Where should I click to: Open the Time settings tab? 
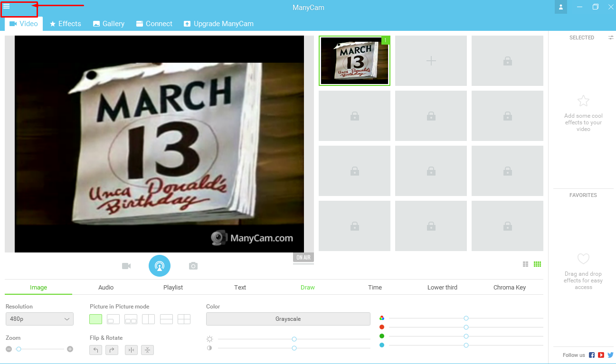click(x=375, y=287)
